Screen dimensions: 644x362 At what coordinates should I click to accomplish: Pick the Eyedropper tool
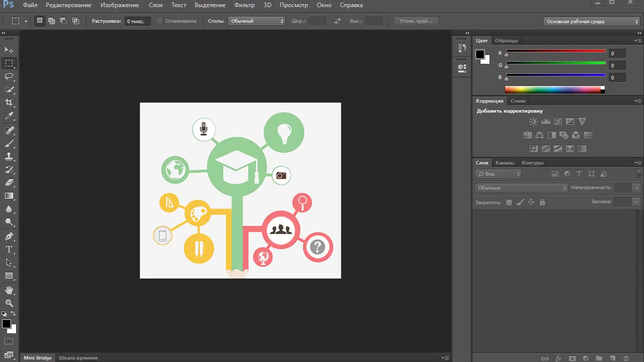(x=9, y=115)
